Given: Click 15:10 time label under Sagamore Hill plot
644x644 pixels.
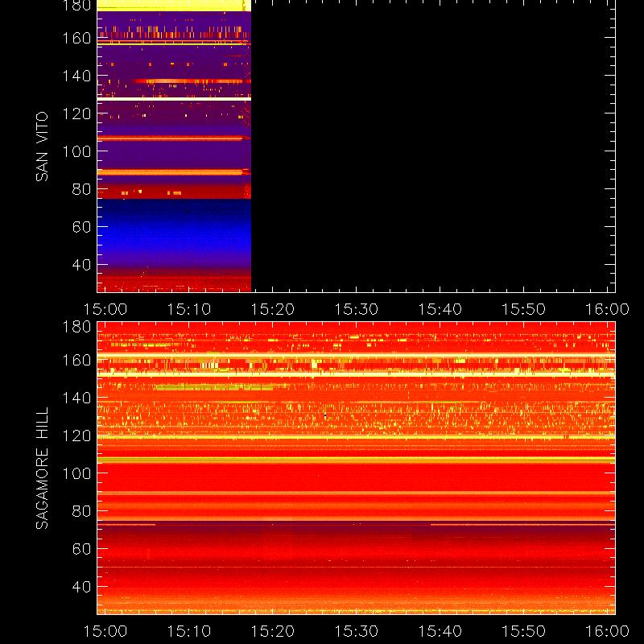Looking at the screenshot, I should 189,631.
